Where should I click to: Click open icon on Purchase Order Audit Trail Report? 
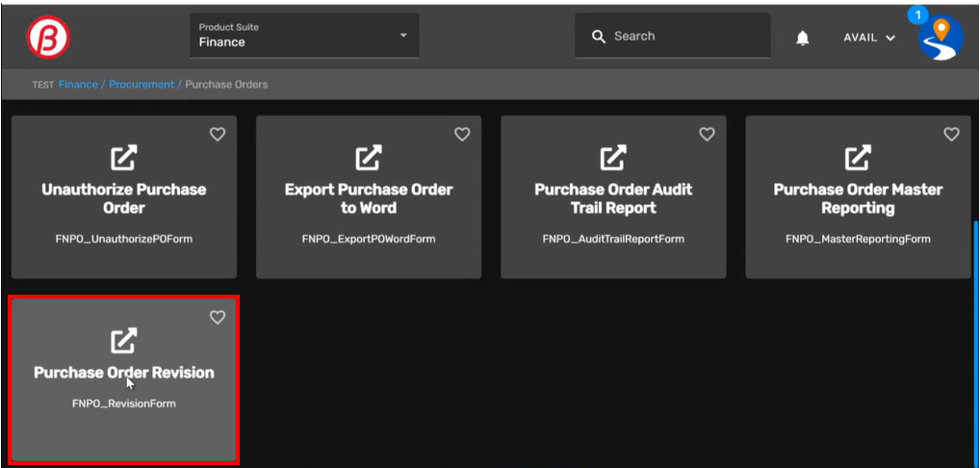tap(613, 157)
